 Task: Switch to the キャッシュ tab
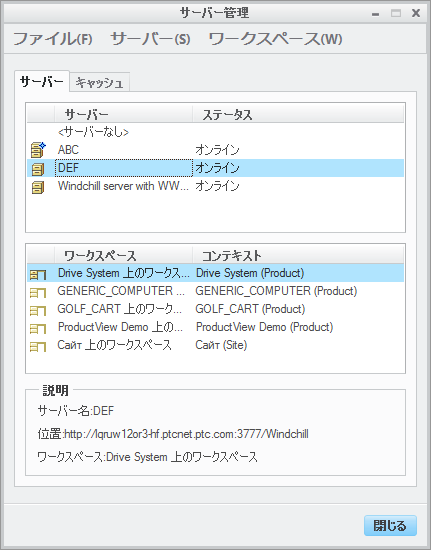tap(100, 82)
